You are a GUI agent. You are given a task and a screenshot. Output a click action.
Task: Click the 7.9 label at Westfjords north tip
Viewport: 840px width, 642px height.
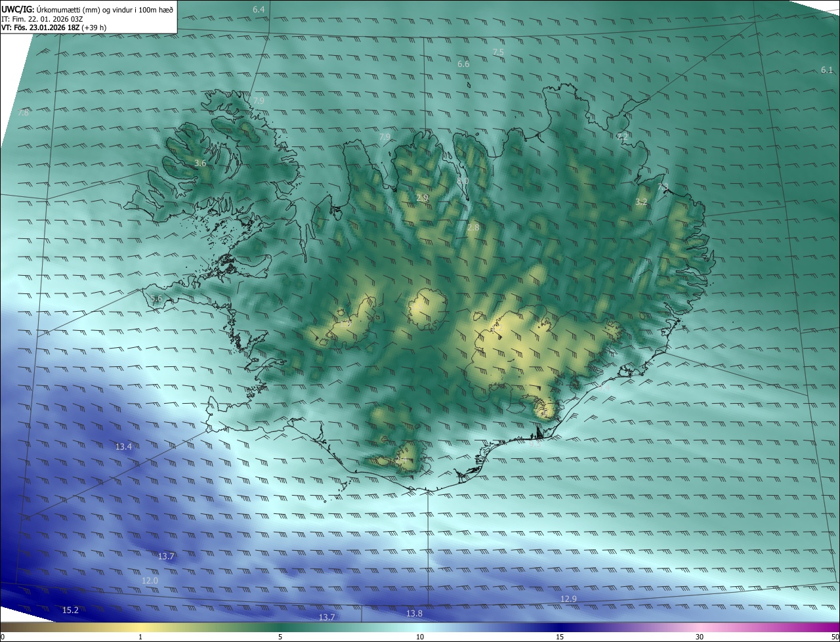(259, 100)
